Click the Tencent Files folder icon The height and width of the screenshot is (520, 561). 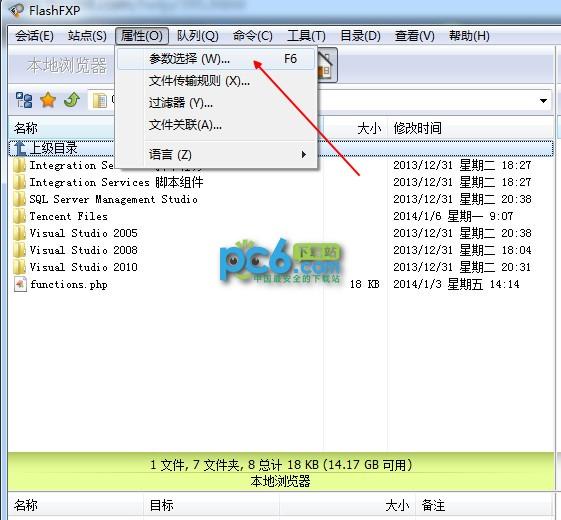(x=19, y=216)
